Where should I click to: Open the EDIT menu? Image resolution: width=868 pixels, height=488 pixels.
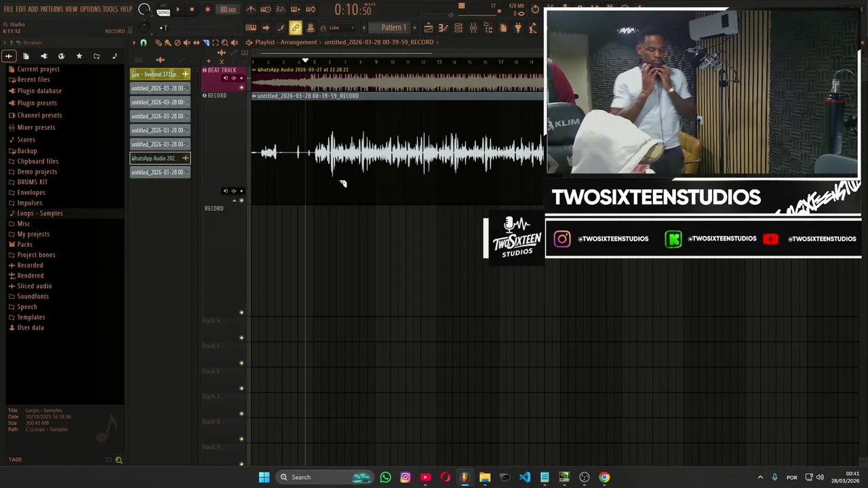coord(20,9)
